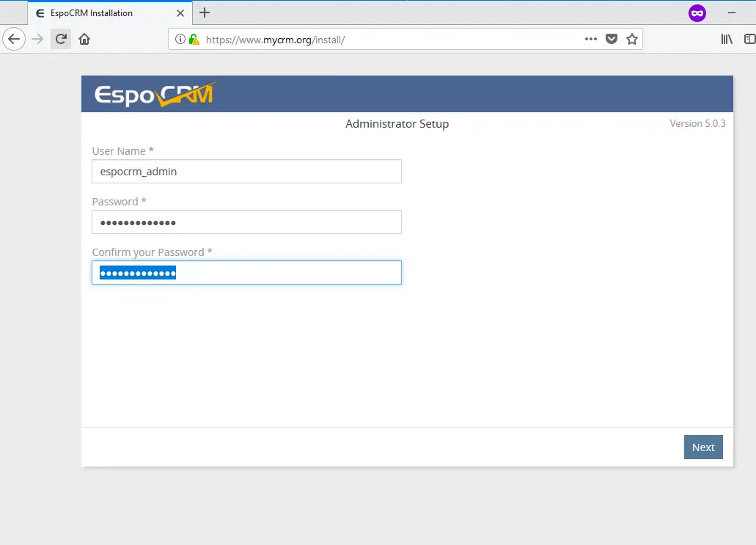
Task: Select the EspoCRM Installation tab
Action: point(110,13)
